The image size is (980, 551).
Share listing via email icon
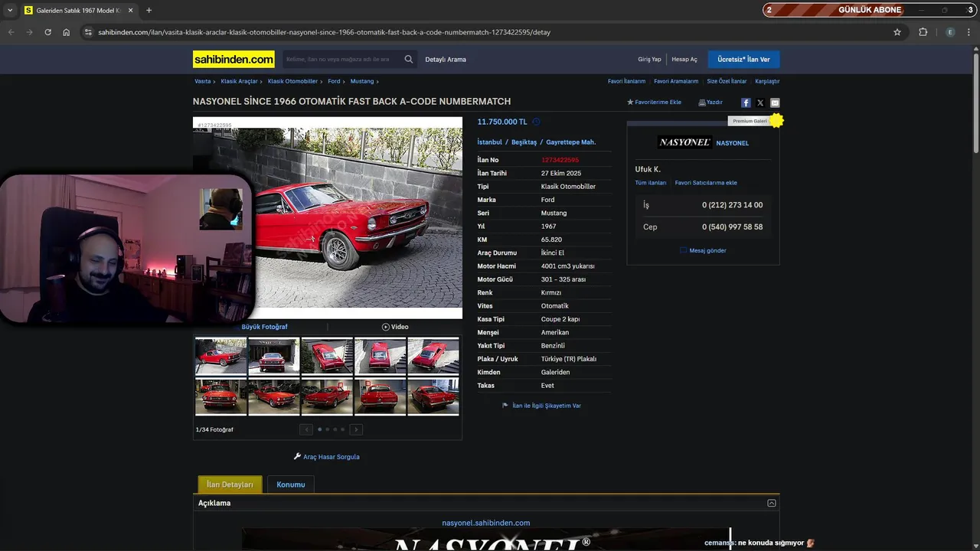[775, 103]
